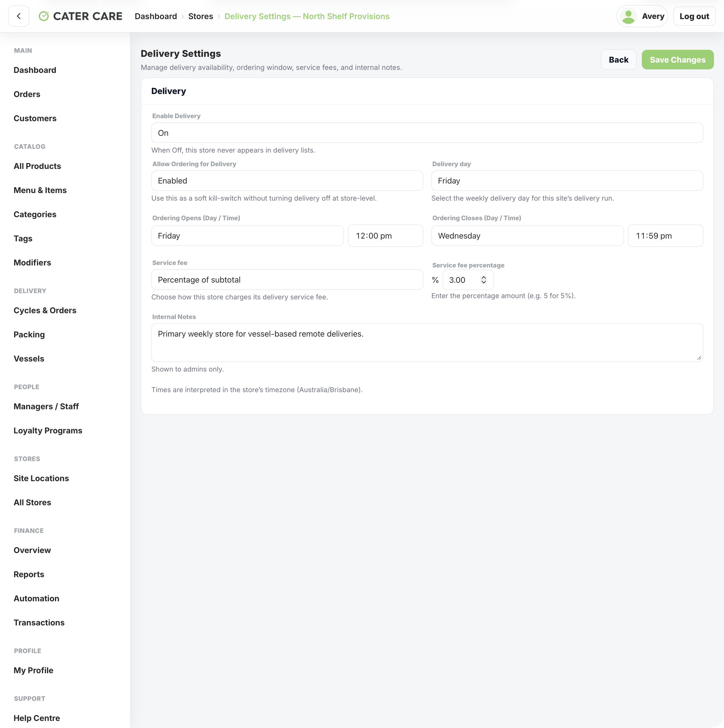Click the back arrow icon in header

coord(18,16)
